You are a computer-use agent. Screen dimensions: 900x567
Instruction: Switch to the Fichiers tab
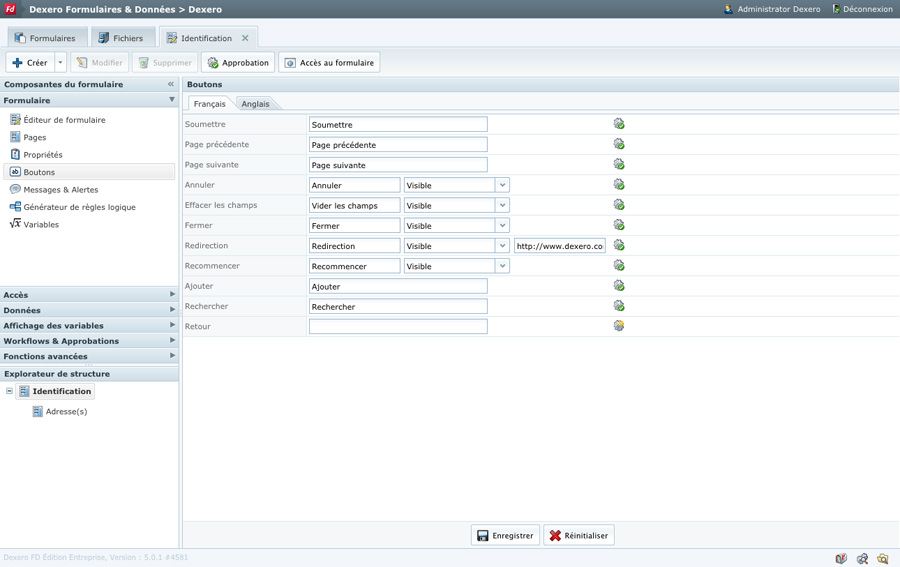(123, 38)
